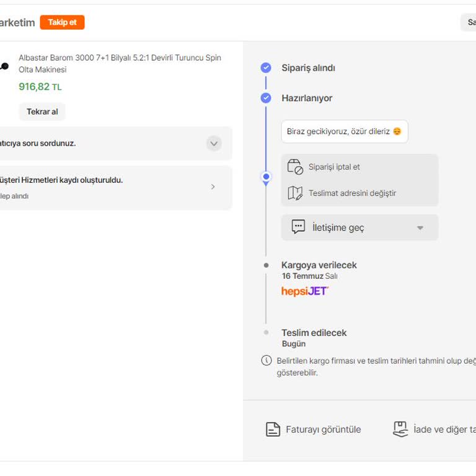Click the invoice document icon

(x=273, y=430)
